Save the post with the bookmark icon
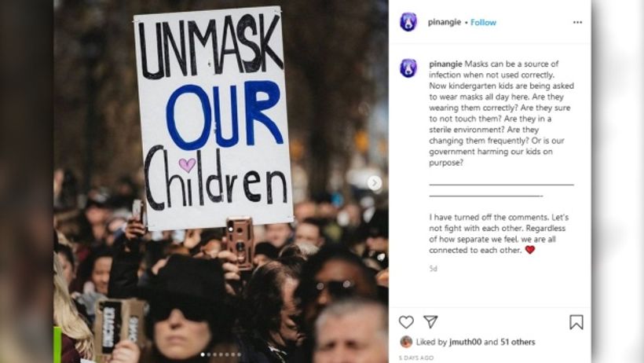The height and width of the screenshot is (363, 644). (x=576, y=322)
